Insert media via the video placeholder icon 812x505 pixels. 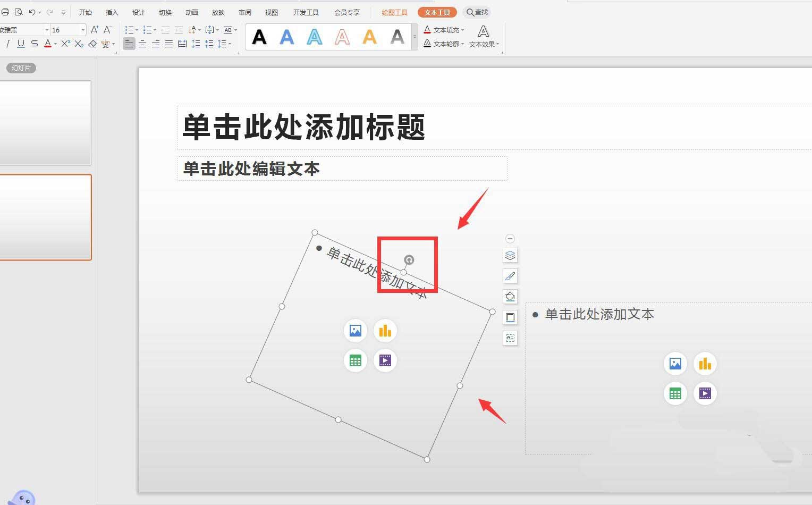click(x=385, y=360)
